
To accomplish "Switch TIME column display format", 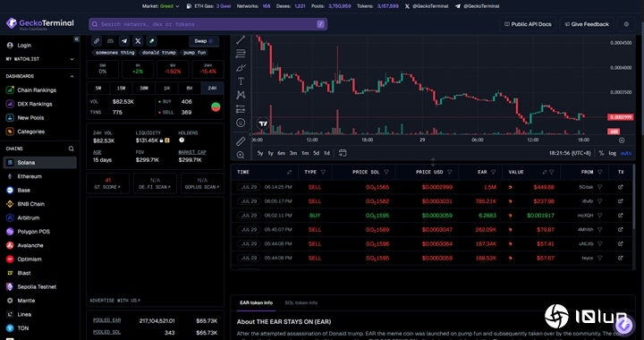I will click(x=289, y=172).
